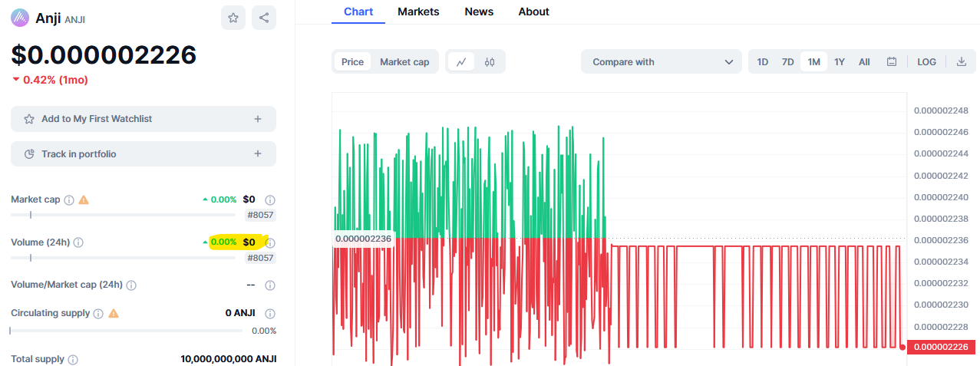The height and width of the screenshot is (366, 980).
Task: Select the 1M time range
Action: 814,62
